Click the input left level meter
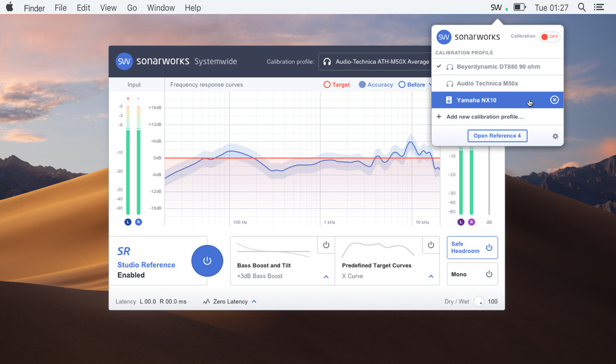This screenshot has width=616, height=364. pos(128,160)
